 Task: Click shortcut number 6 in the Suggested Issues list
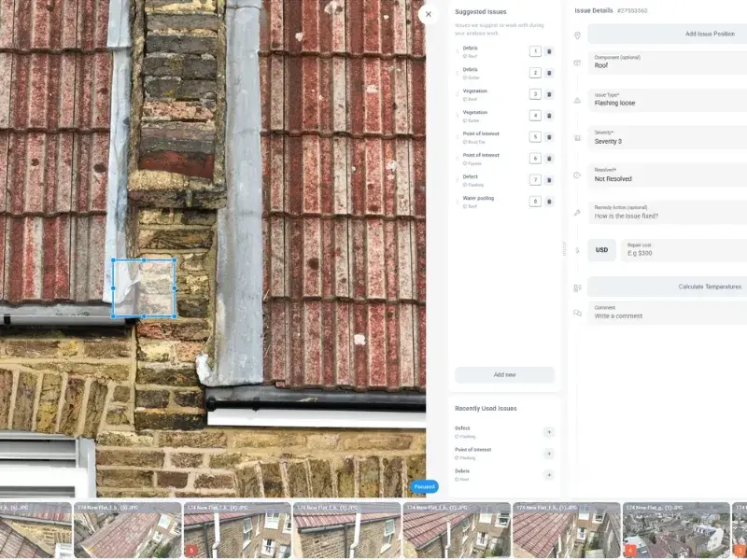(x=535, y=159)
